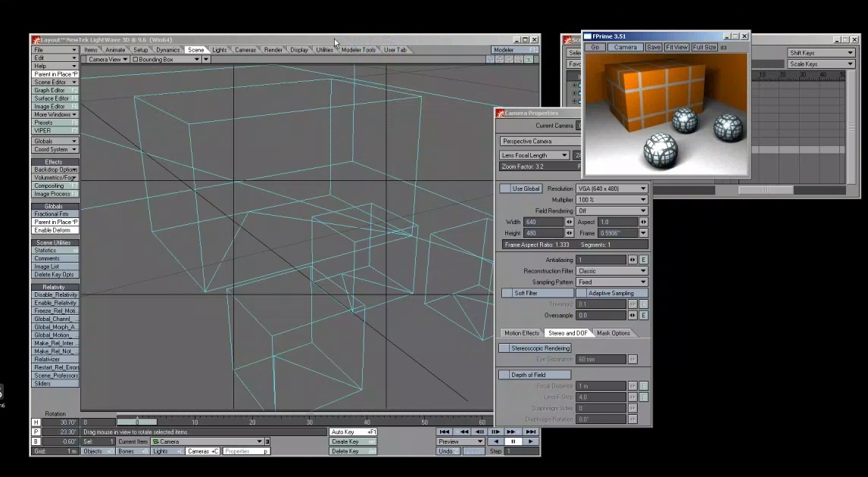Click FPrime render preview image
The image size is (868, 477).
[x=666, y=114]
